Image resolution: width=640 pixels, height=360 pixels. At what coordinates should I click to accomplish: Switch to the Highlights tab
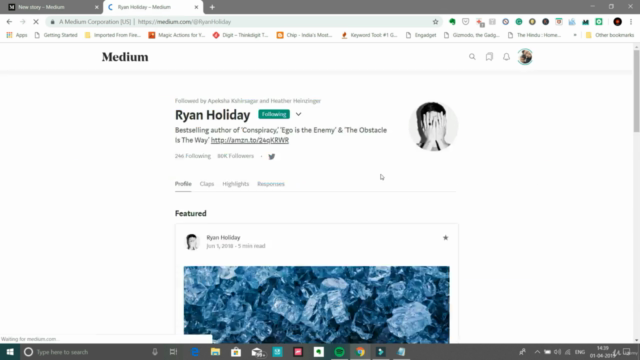point(236,184)
